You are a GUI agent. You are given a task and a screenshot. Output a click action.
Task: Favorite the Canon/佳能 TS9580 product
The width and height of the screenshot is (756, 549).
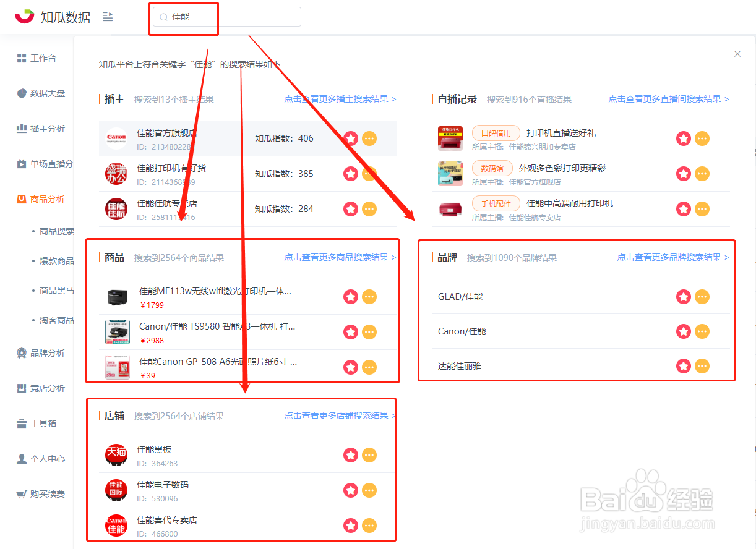click(x=351, y=332)
